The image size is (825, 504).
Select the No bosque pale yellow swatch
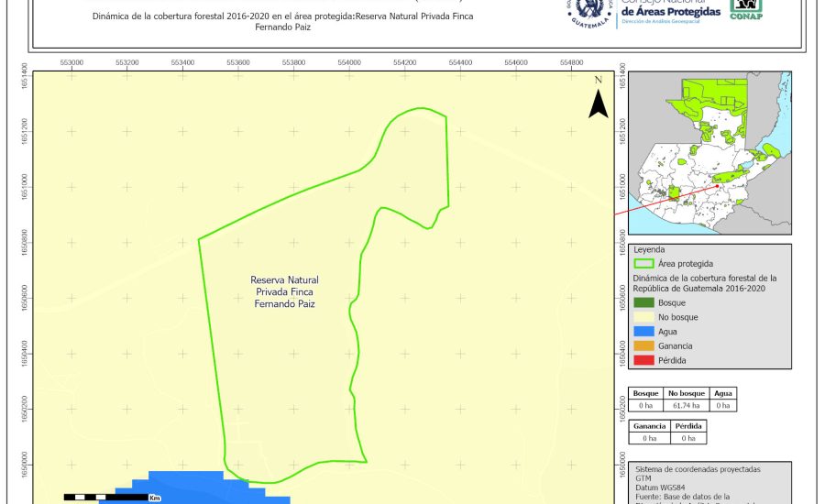click(x=644, y=317)
